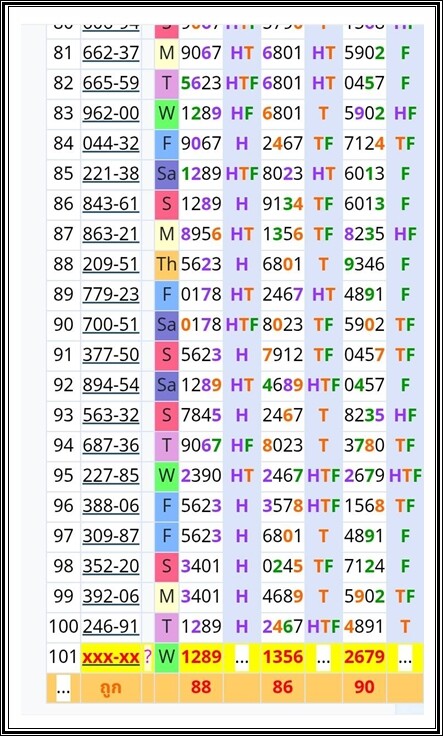Image resolution: width=443 pixels, height=736 pixels.
Task: Click the question mark beside xxx-xx
Action: tap(148, 656)
